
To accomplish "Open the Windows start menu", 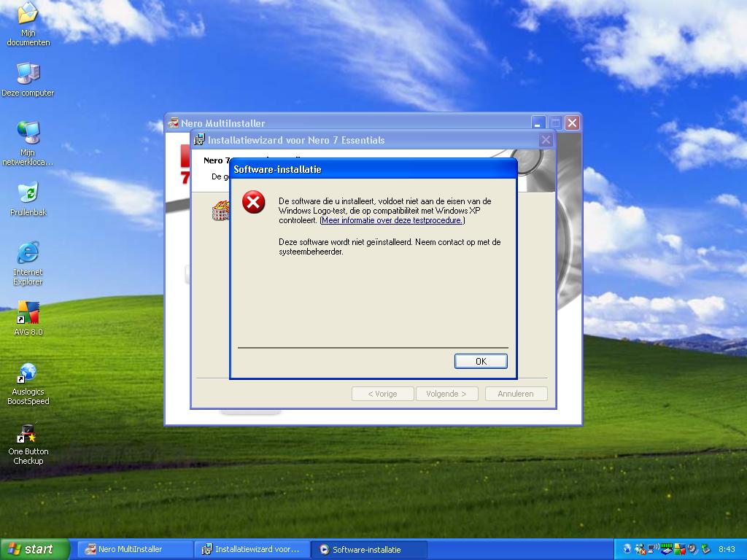I will tap(34, 549).
